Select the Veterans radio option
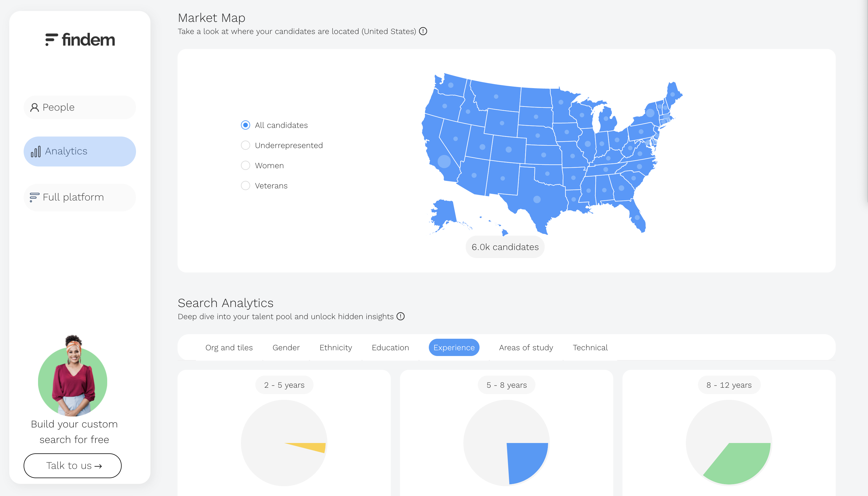The width and height of the screenshot is (868, 496). coord(245,186)
